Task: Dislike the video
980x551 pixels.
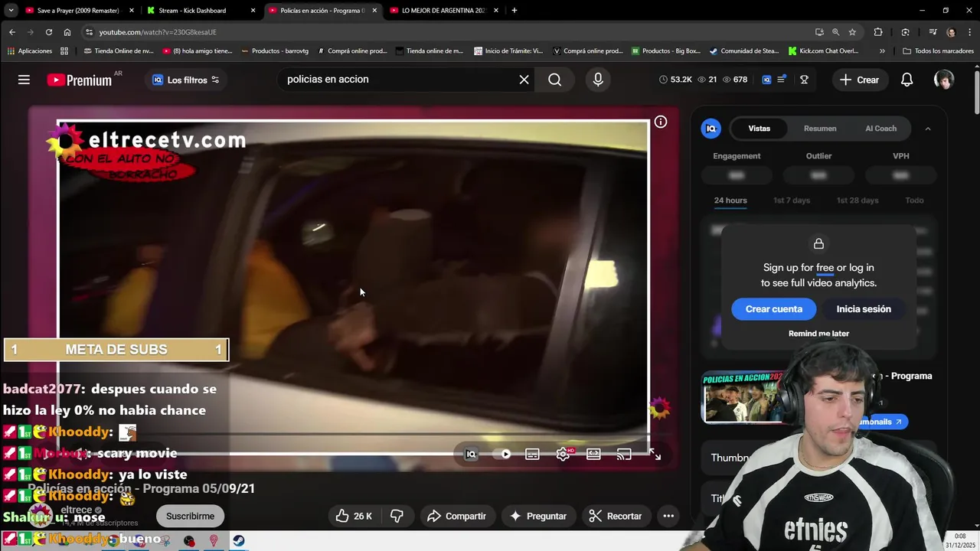Action: (x=397, y=516)
